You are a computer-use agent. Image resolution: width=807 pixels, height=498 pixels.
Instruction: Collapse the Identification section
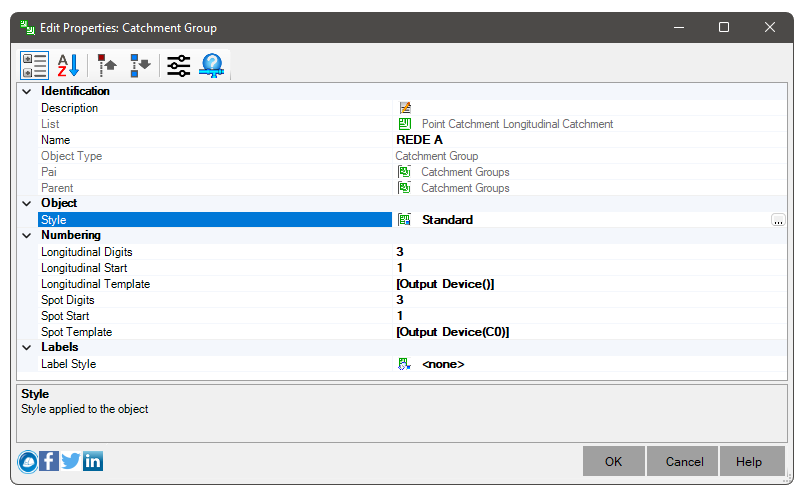point(27,92)
